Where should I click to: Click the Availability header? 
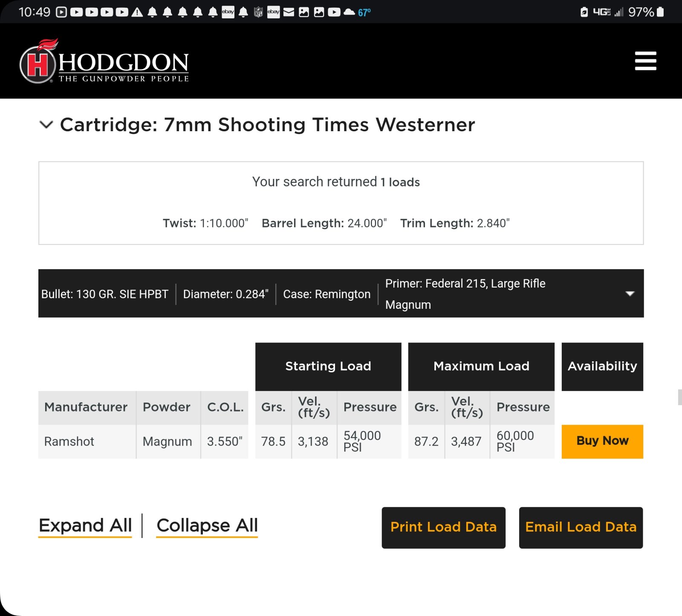pos(602,366)
